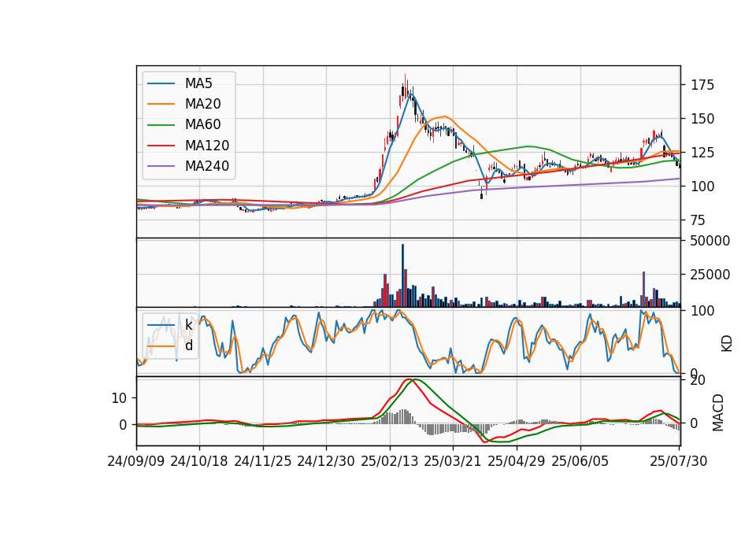Click the MA60 legend label

202,125
